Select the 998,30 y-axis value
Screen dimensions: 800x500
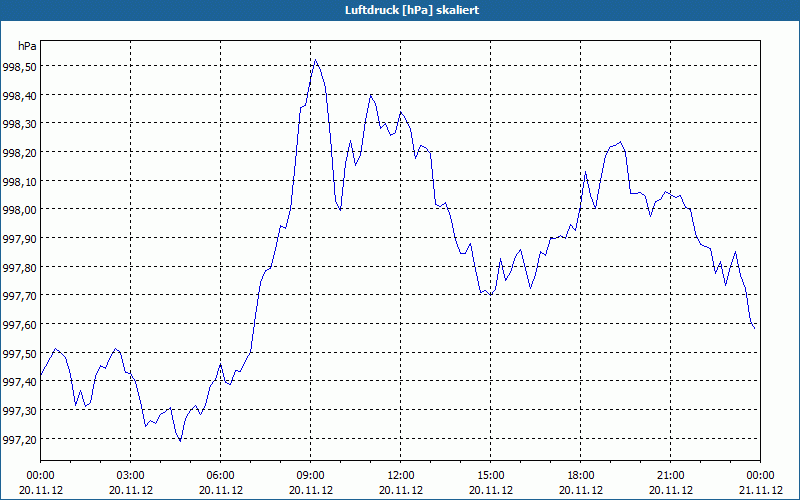click(x=18, y=123)
